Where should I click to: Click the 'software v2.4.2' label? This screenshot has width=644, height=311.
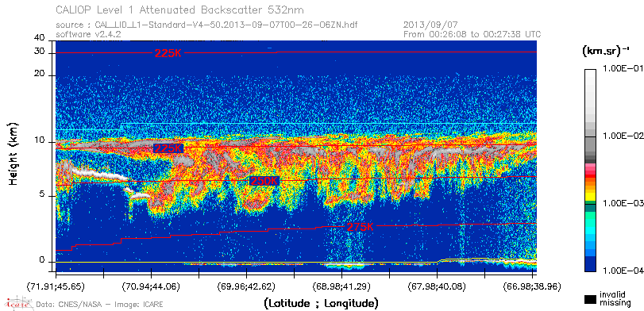tap(88, 34)
